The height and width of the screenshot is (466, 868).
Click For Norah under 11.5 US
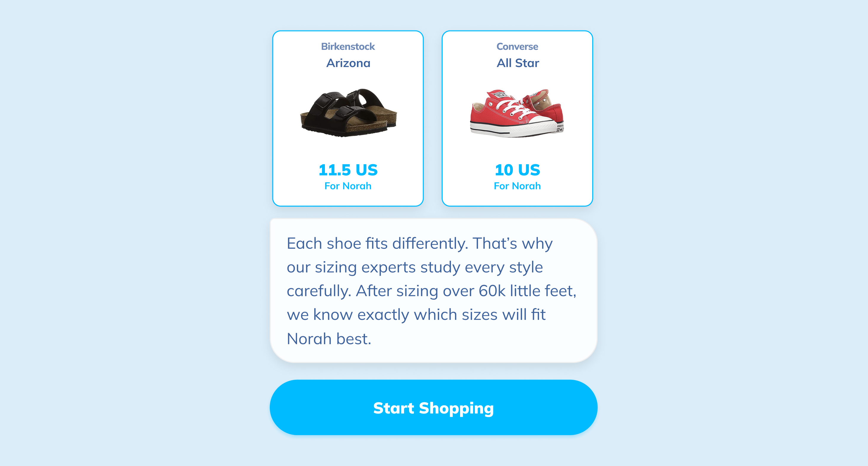[x=348, y=186]
